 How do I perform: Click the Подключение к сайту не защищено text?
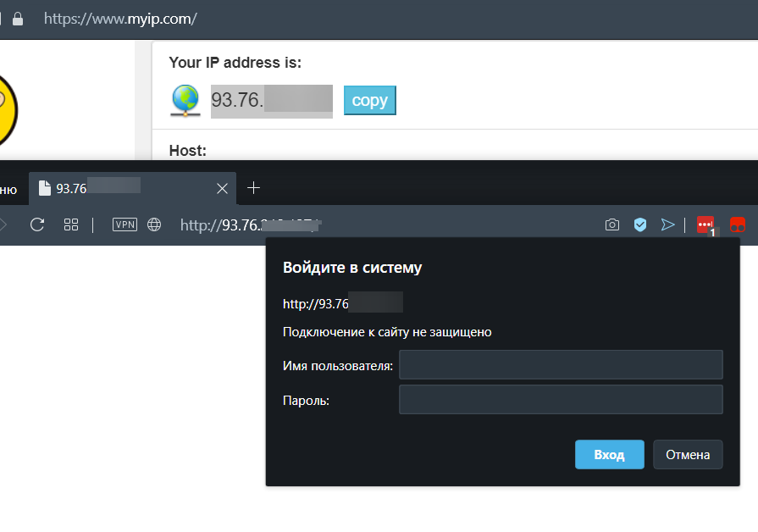pyautogui.click(x=387, y=332)
